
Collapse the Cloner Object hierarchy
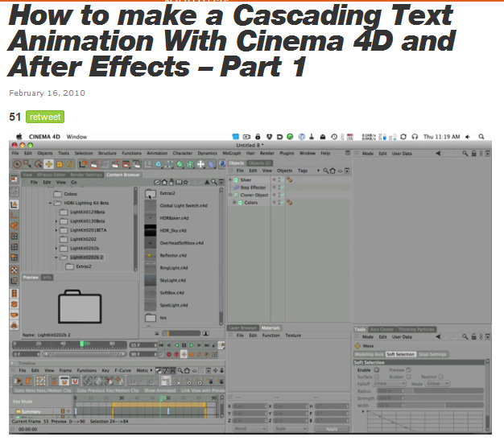[x=230, y=195]
